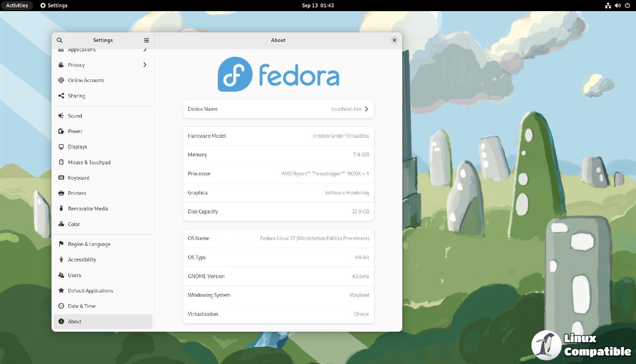Switch to Region & Language panel
This screenshot has width=636, height=364.
pos(89,244)
